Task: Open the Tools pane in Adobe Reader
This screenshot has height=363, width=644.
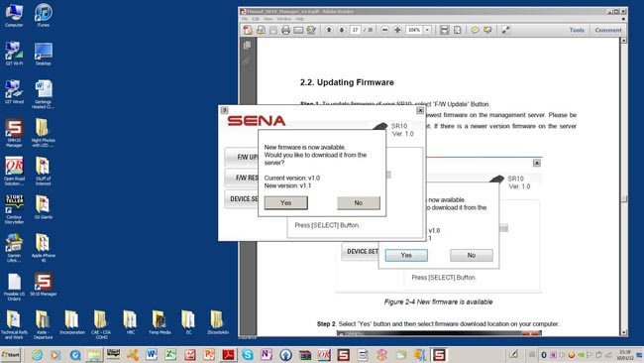Action: point(577,30)
